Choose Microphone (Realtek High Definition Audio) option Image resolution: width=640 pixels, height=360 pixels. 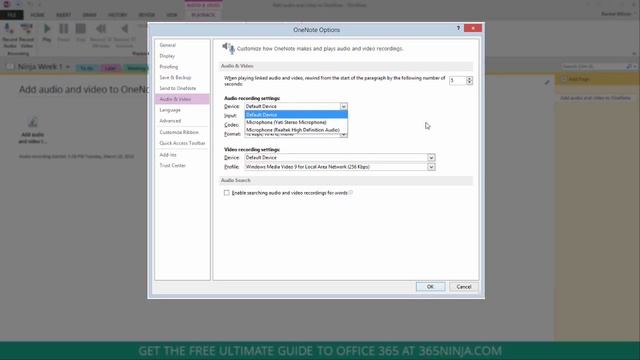click(296, 130)
